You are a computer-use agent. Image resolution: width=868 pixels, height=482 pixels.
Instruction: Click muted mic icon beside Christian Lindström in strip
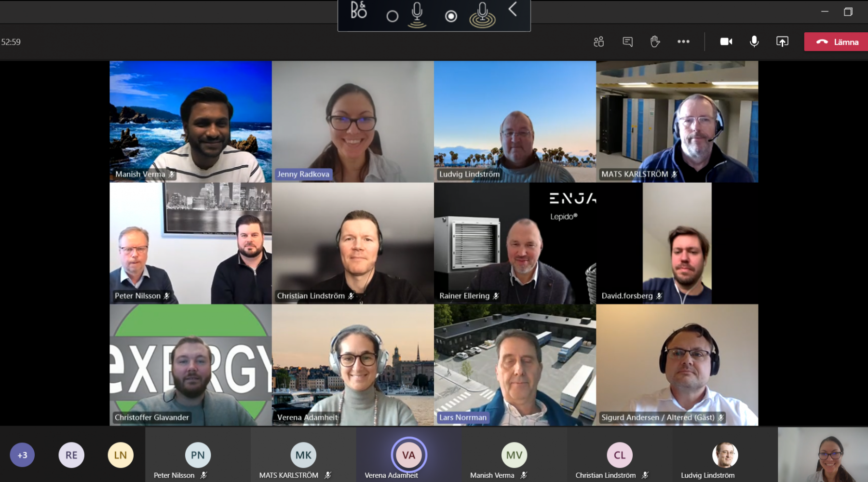645,475
